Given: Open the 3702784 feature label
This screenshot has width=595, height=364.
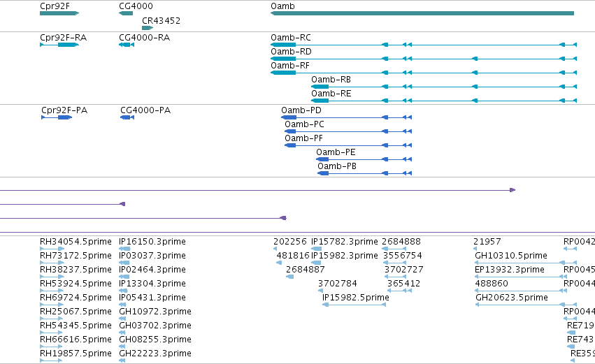Looking at the screenshot, I should coord(337,284).
